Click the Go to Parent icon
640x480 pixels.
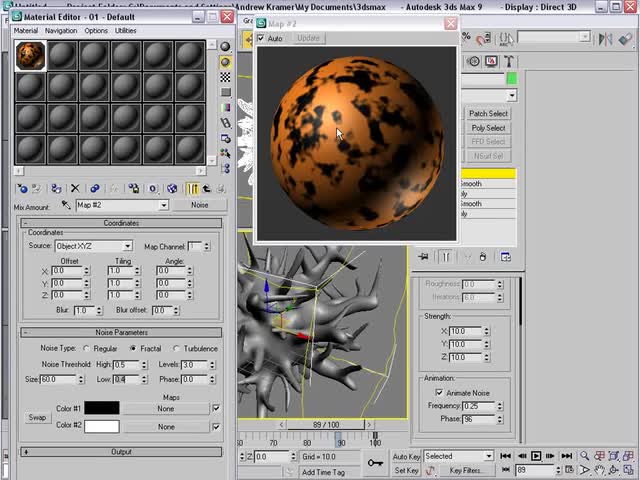206,188
